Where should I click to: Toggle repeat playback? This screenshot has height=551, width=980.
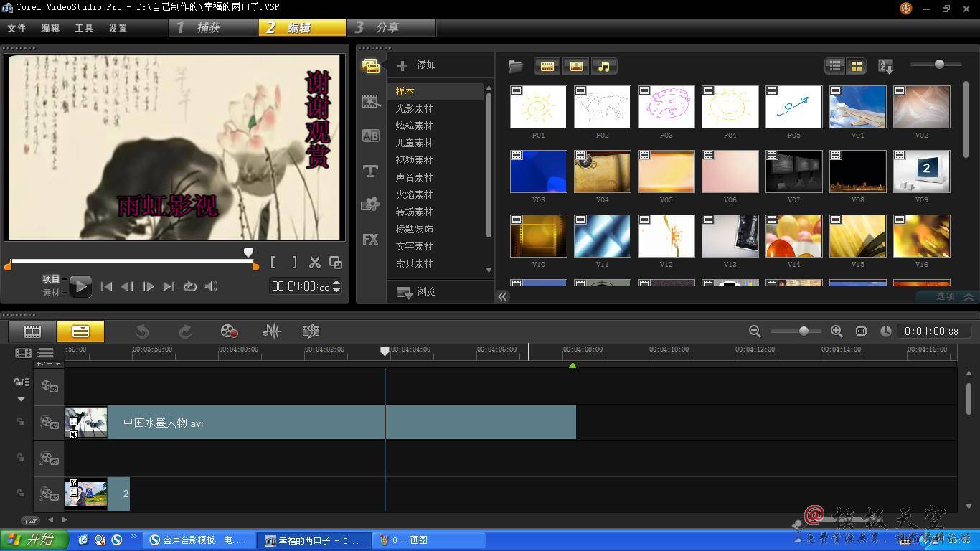click(189, 286)
